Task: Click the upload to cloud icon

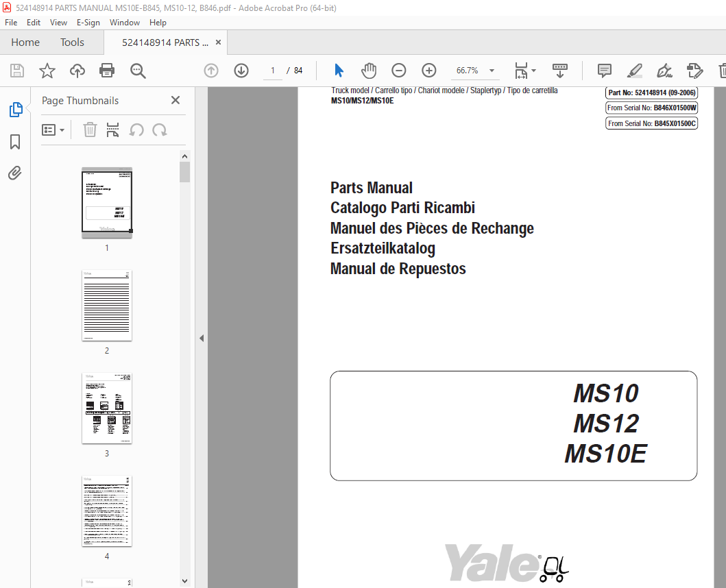Action: coord(77,71)
